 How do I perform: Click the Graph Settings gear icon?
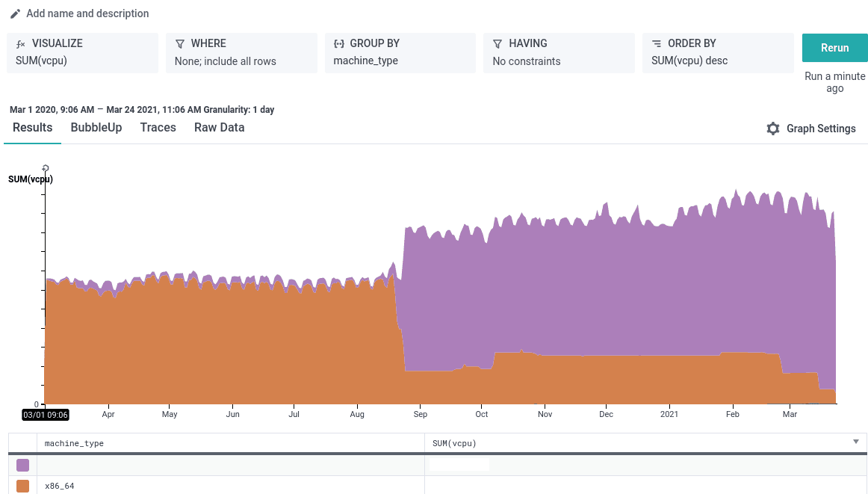[x=773, y=129]
